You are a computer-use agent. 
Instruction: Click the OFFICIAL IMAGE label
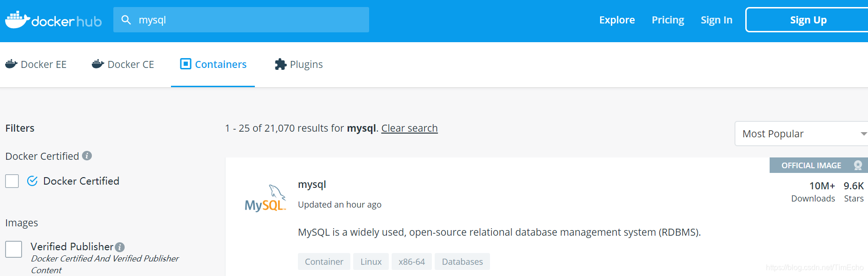click(811, 165)
